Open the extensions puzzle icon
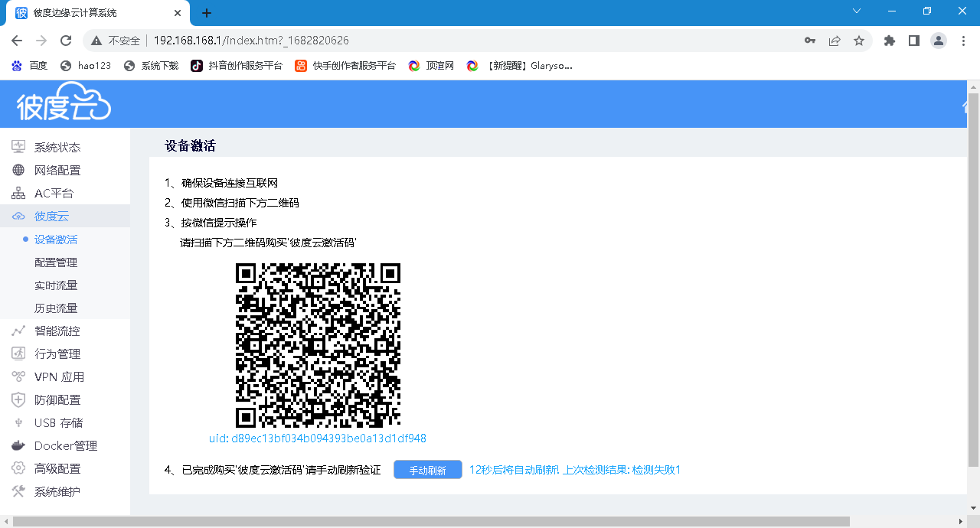 point(890,41)
